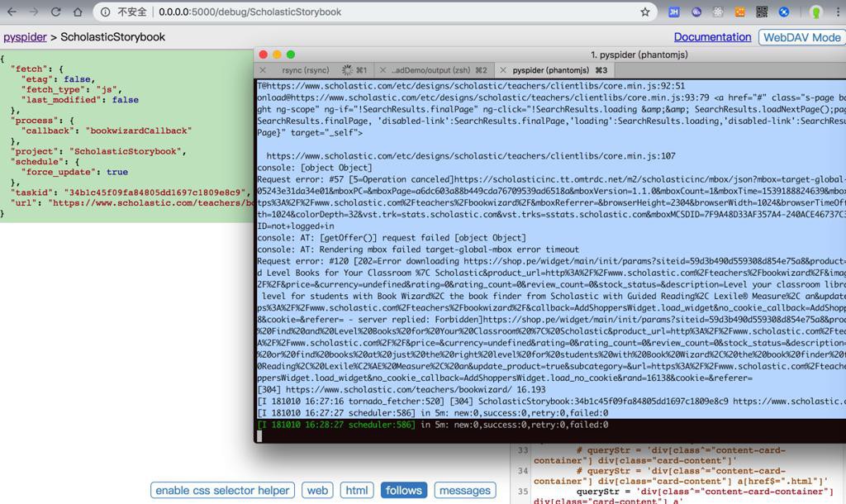Viewport: 846px width, 504px height.
Task: Click the 'Rendering mbox failed' console line
Action: point(418,250)
